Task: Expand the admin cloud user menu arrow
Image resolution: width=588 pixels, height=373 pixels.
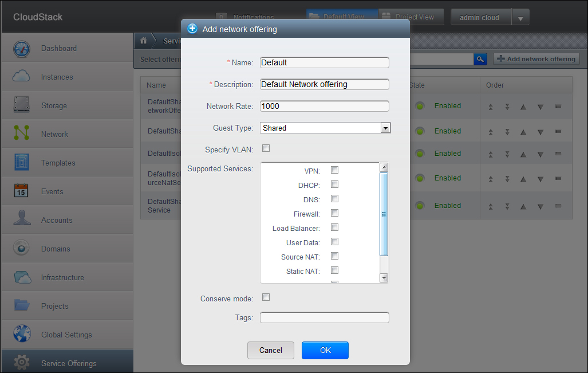Action: 520,18
